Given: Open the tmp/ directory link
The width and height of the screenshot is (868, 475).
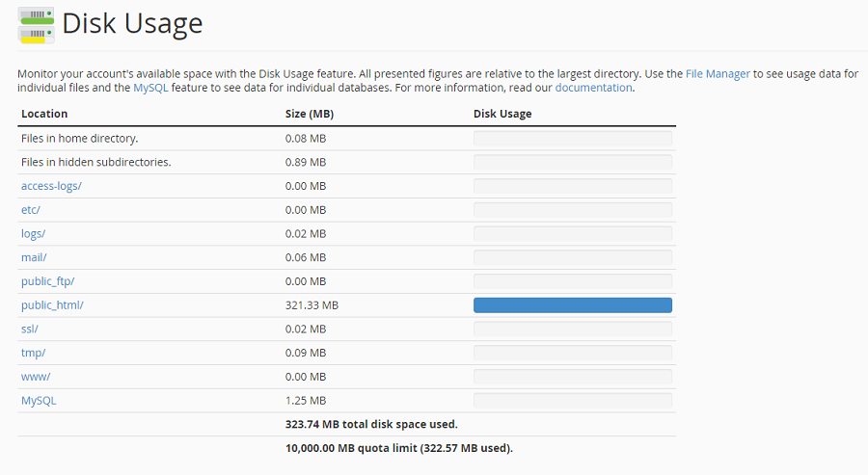Looking at the screenshot, I should click(x=33, y=353).
